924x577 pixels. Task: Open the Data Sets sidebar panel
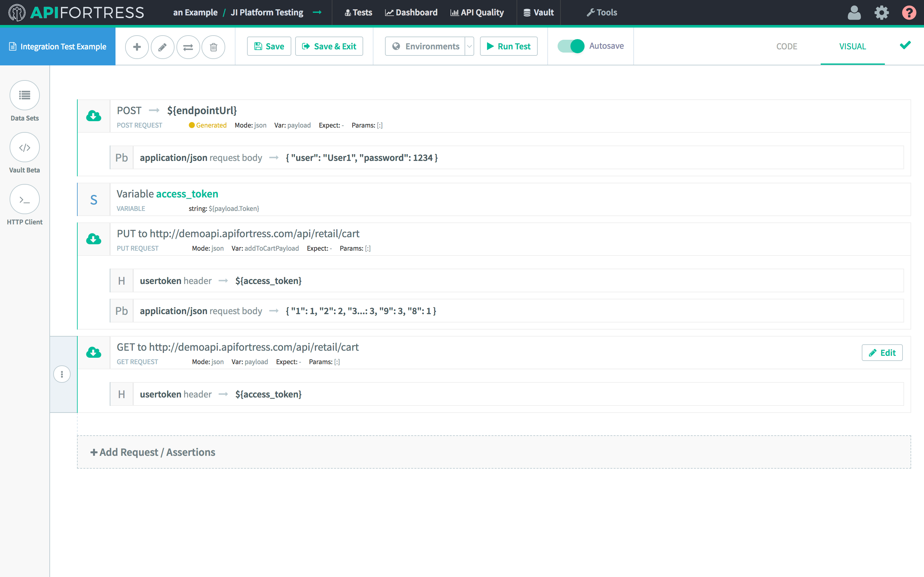click(25, 96)
